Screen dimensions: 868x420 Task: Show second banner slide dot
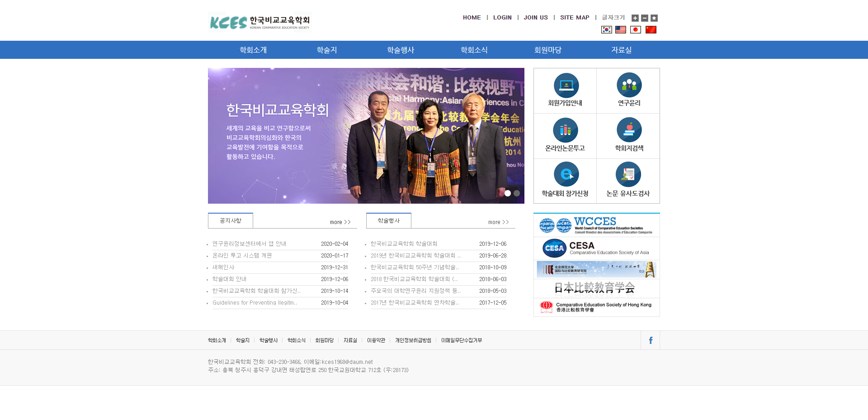(x=517, y=193)
